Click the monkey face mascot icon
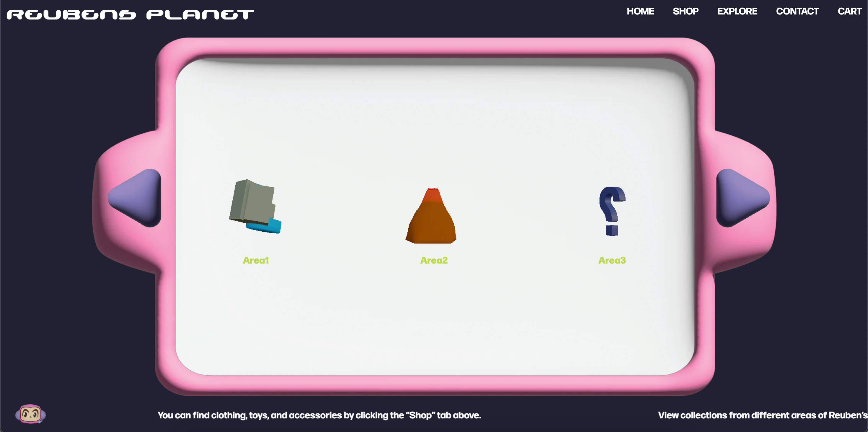This screenshot has height=432, width=868. [x=30, y=414]
